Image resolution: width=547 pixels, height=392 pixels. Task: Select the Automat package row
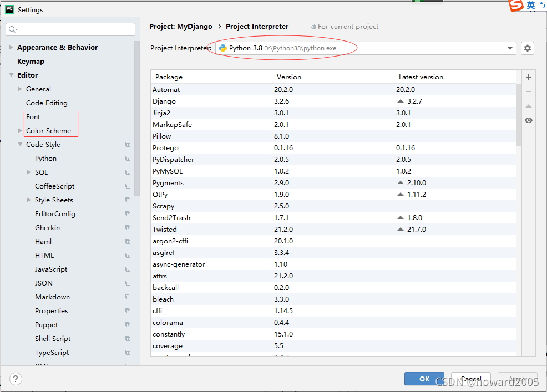point(333,90)
